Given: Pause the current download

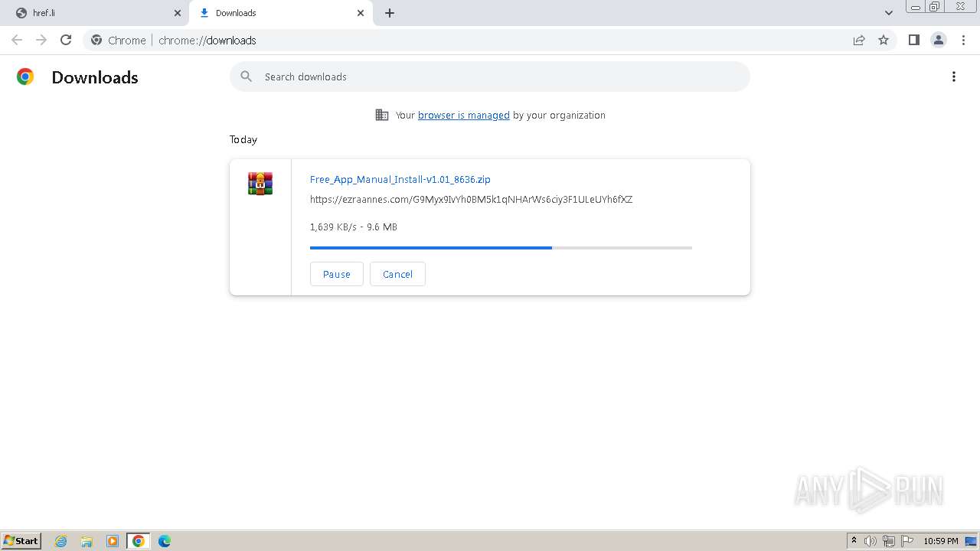Looking at the screenshot, I should pyautogui.click(x=337, y=274).
